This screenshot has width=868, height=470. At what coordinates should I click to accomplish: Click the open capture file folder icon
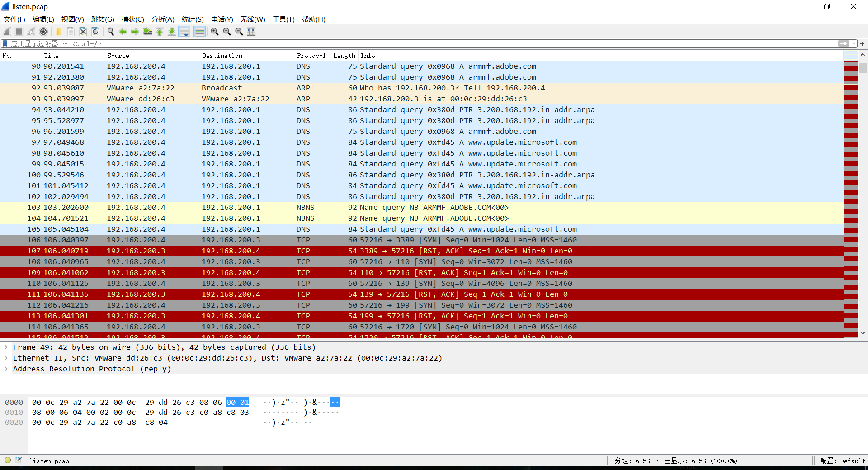(58, 32)
